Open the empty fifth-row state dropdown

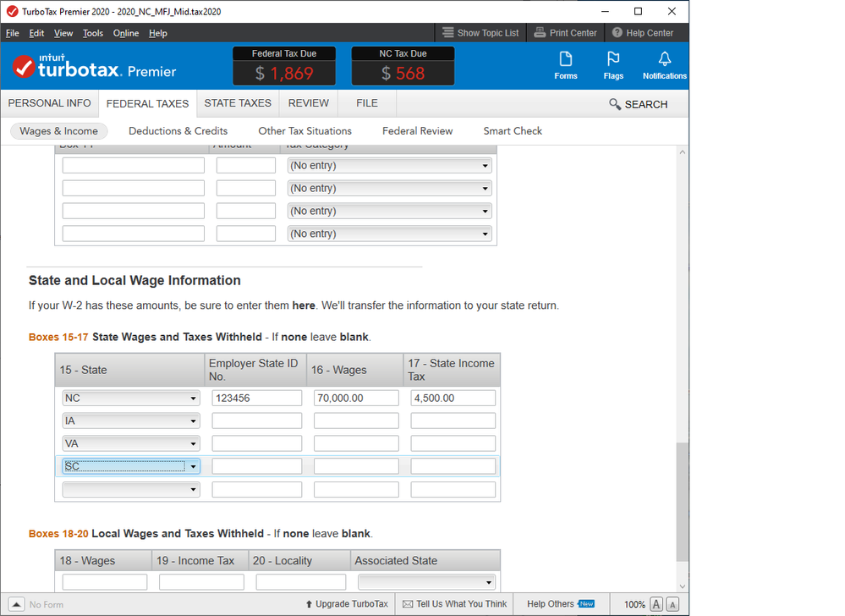pyautogui.click(x=131, y=489)
